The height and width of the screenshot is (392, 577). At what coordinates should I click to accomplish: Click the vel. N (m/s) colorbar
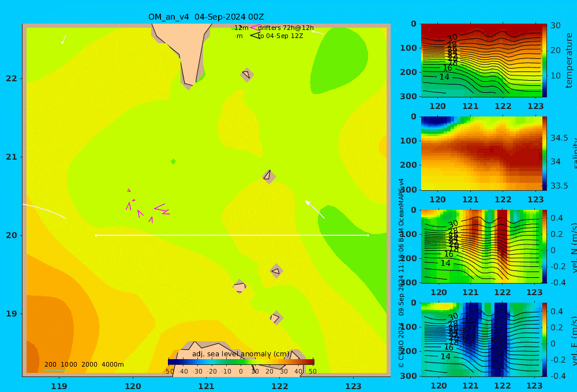[x=545, y=246]
